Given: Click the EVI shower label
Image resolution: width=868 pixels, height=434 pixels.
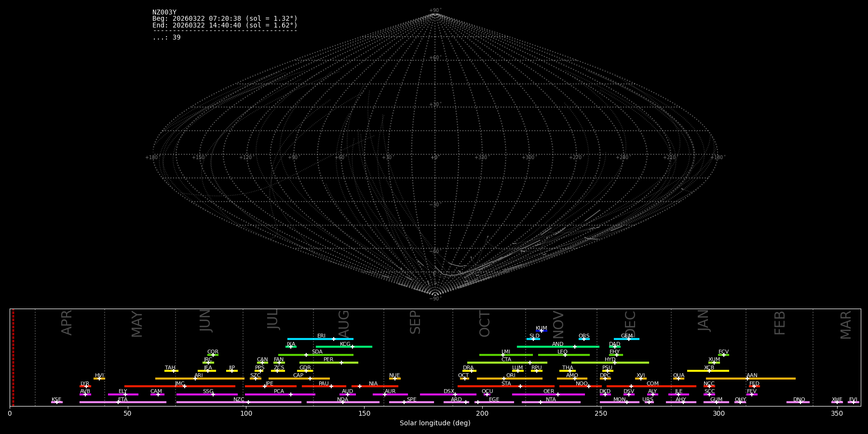Looking at the screenshot, I should click(853, 400).
